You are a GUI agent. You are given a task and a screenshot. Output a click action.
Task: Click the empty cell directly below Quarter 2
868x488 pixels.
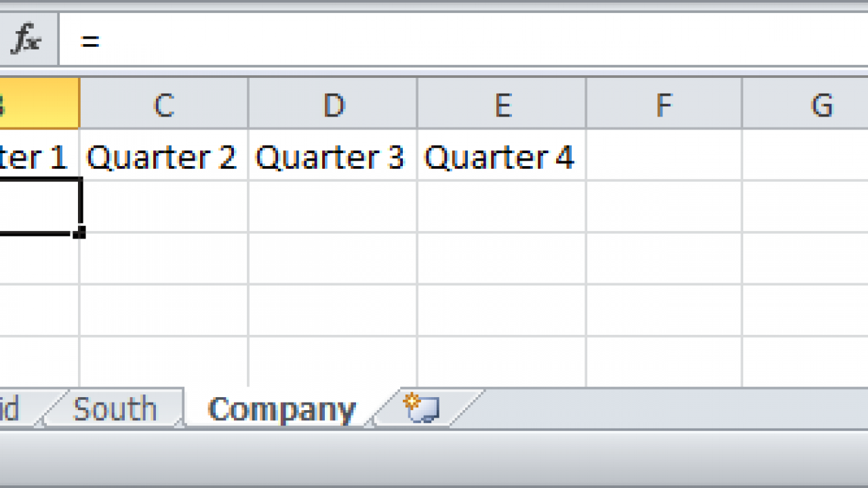coord(163,207)
